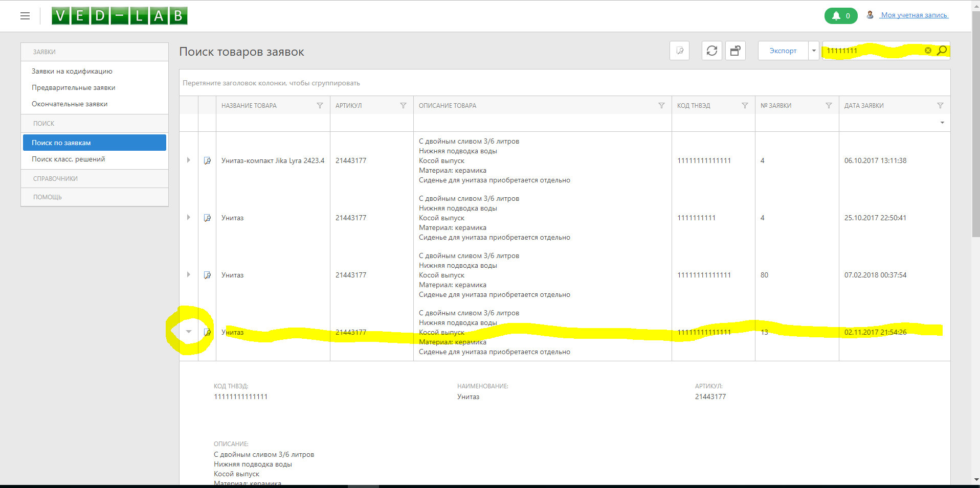Toggle the ПОИСК sidebar section
The width and height of the screenshot is (980, 488).
[95, 124]
